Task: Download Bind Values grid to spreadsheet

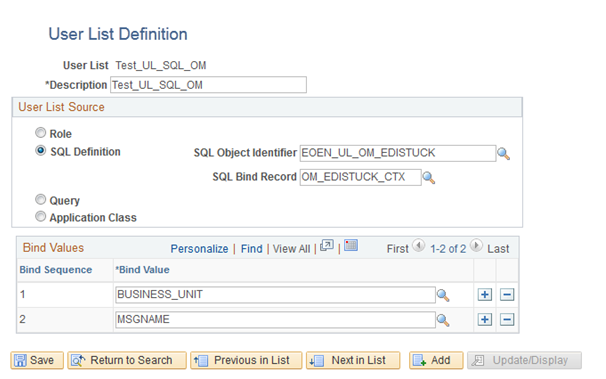Action: pos(351,245)
